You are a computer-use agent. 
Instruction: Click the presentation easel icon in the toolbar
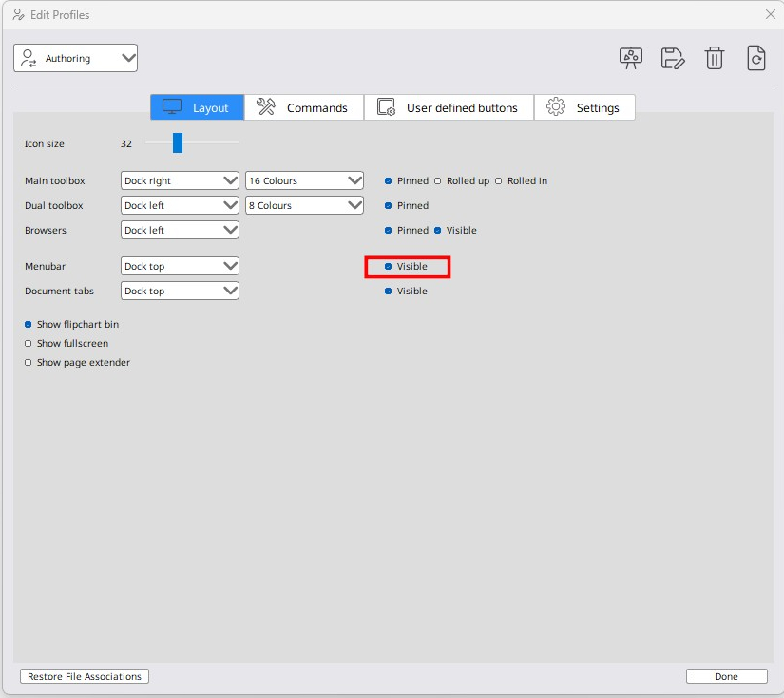[631, 58]
